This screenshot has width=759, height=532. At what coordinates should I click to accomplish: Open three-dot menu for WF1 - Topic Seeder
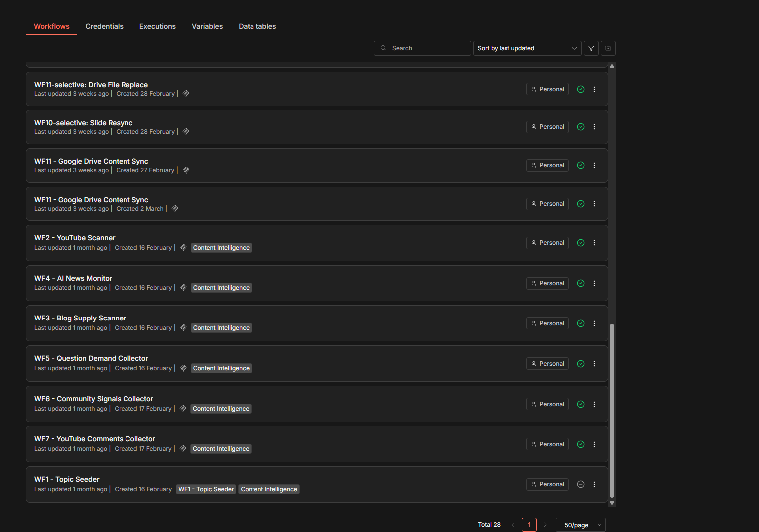(594, 484)
